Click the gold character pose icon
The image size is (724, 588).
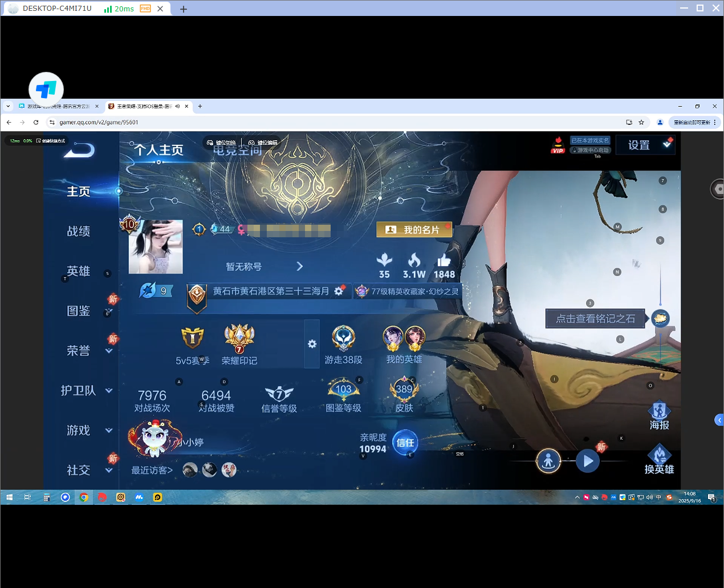click(548, 461)
